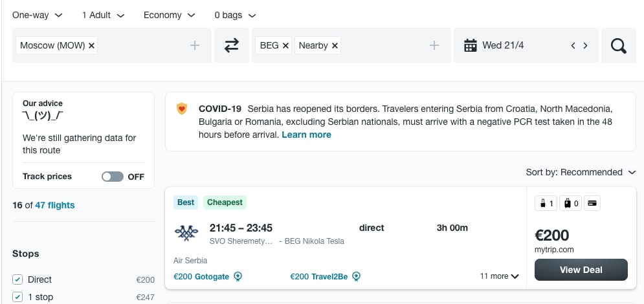This screenshot has width=644, height=304.
Task: Click the View Deal button
Action: coord(581,270)
